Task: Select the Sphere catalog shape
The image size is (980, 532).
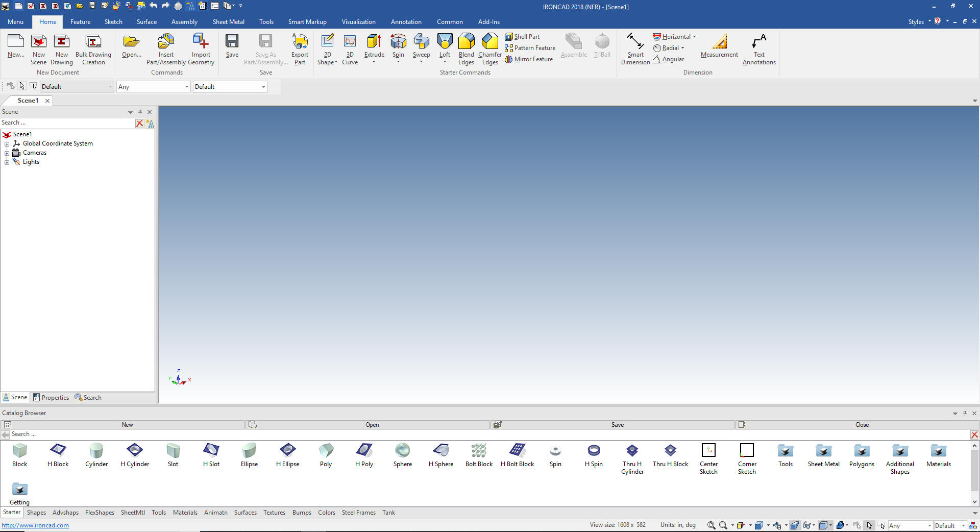Action: pos(402,455)
